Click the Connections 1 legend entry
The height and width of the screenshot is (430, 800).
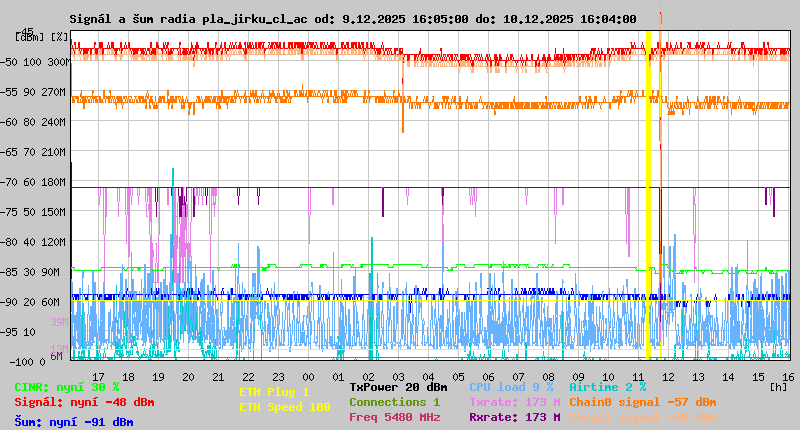[x=394, y=402]
